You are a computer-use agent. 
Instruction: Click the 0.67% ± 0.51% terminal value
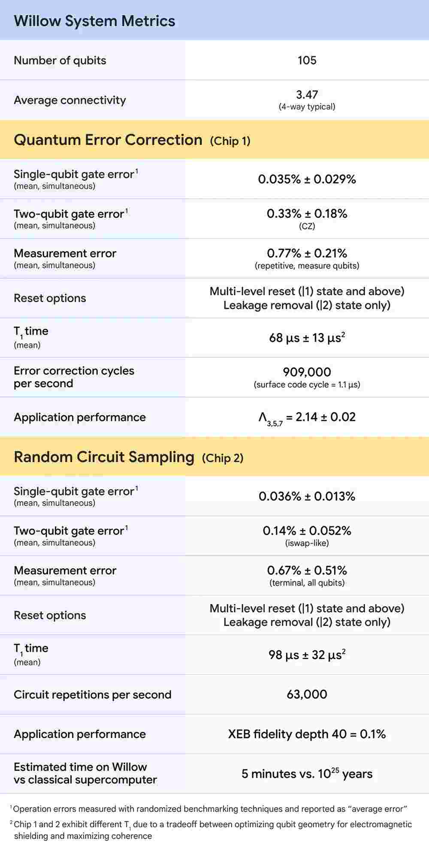pos(307,571)
